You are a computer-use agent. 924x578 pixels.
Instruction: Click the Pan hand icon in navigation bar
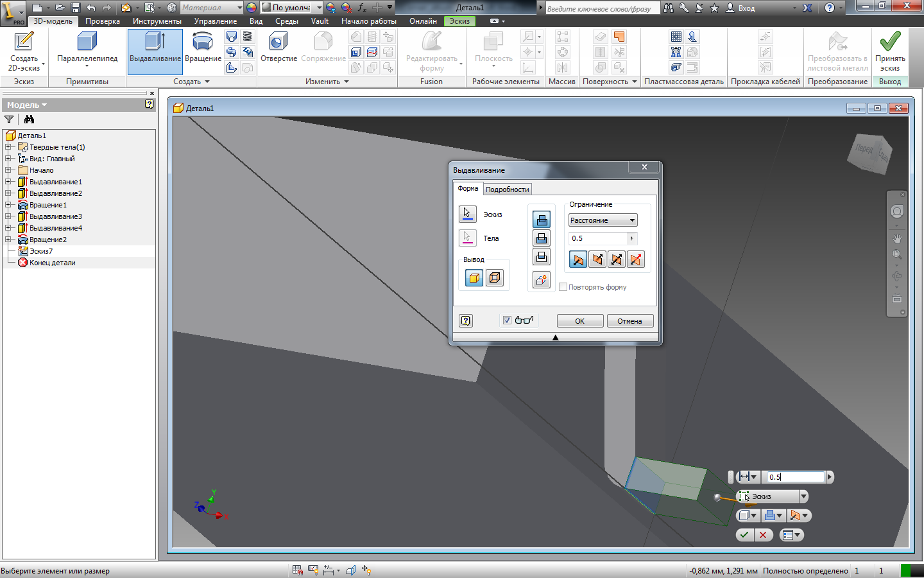tap(897, 238)
